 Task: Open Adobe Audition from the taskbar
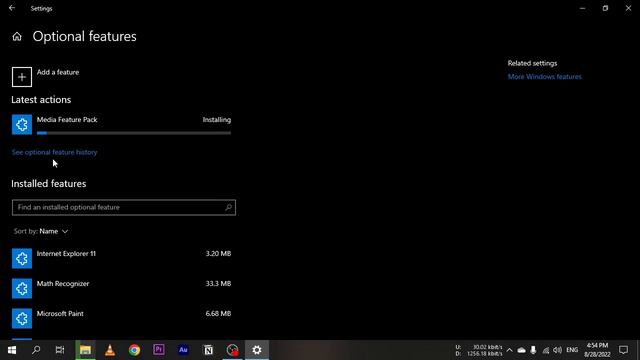tap(183, 350)
